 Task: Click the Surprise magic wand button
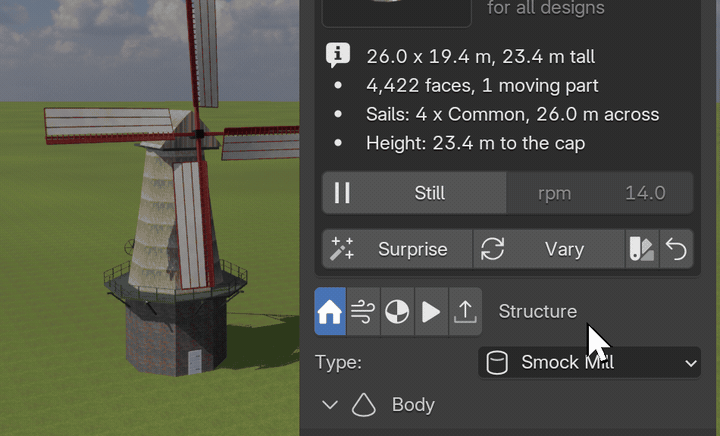click(x=398, y=249)
